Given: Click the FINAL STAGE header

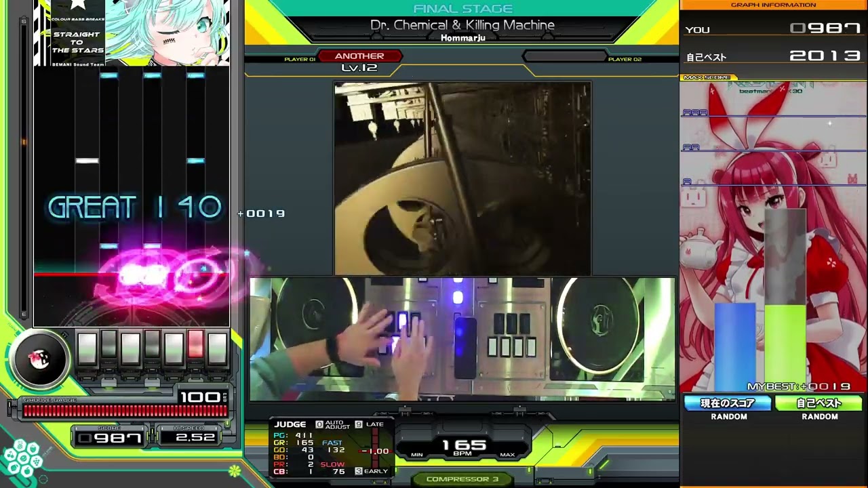Looking at the screenshot, I should coord(462,8).
